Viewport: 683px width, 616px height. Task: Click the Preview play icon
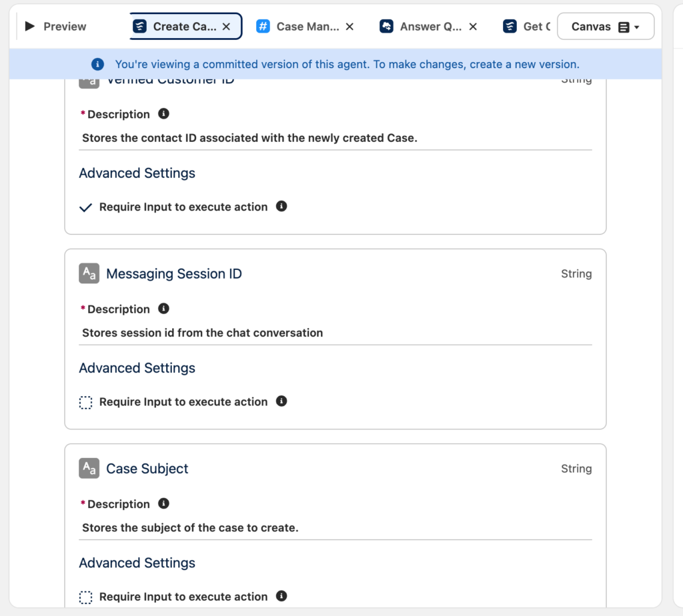tap(29, 27)
